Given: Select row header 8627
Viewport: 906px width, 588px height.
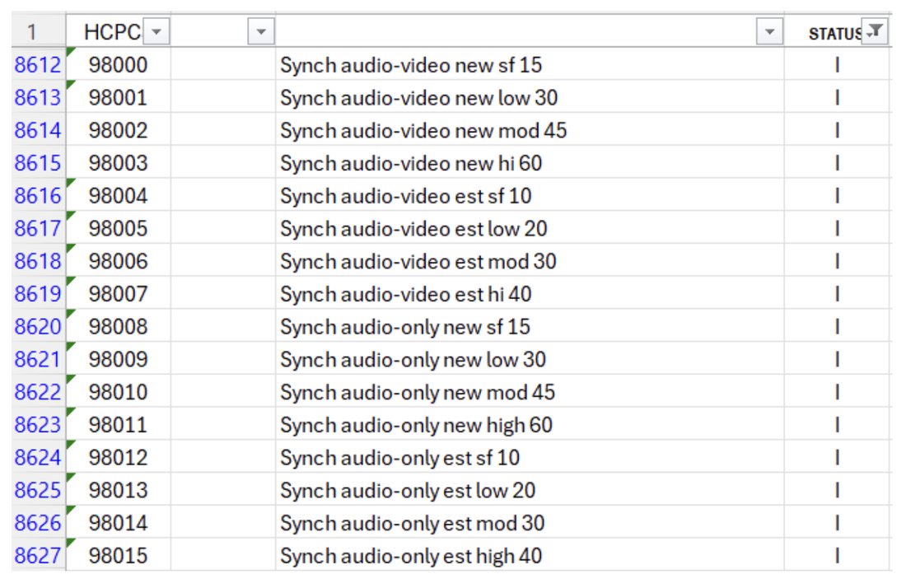Looking at the screenshot, I should (38, 556).
